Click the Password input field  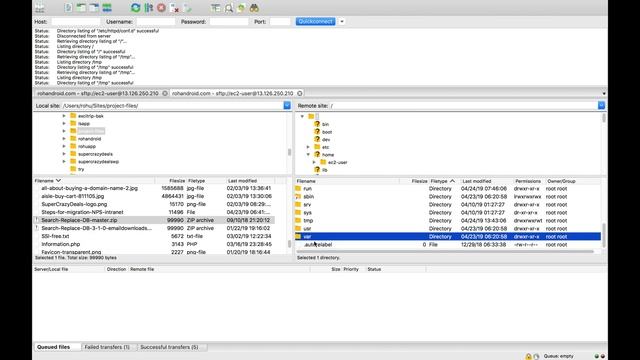coord(229,22)
